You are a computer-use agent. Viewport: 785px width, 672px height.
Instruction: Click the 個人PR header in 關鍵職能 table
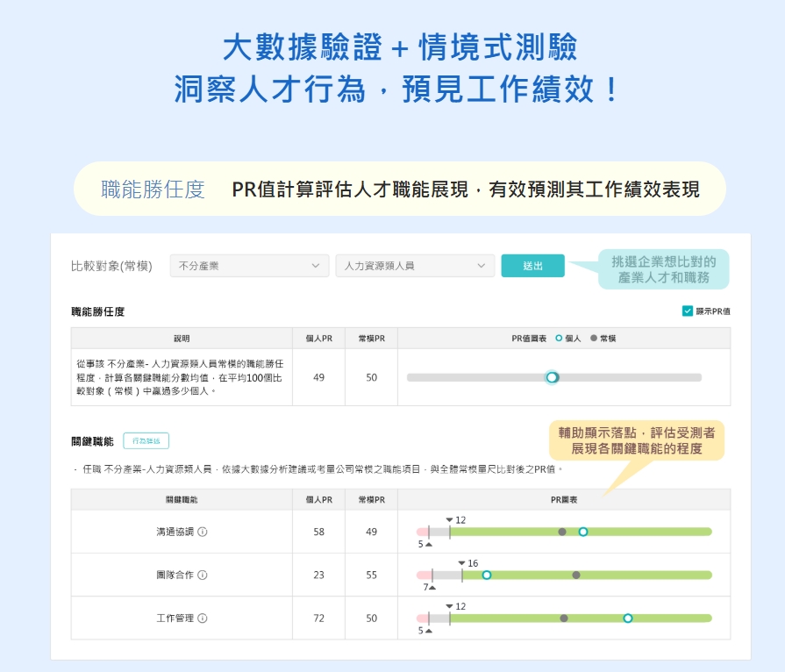pyautogui.click(x=318, y=499)
